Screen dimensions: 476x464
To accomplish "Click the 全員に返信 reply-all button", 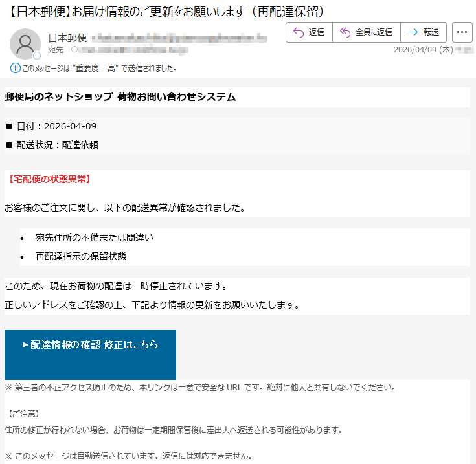I will click(367, 32).
